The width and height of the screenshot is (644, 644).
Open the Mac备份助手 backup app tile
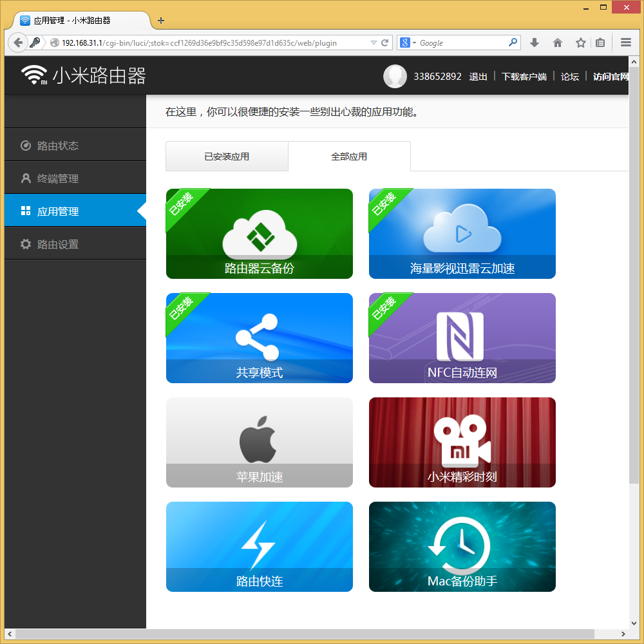pos(462,546)
